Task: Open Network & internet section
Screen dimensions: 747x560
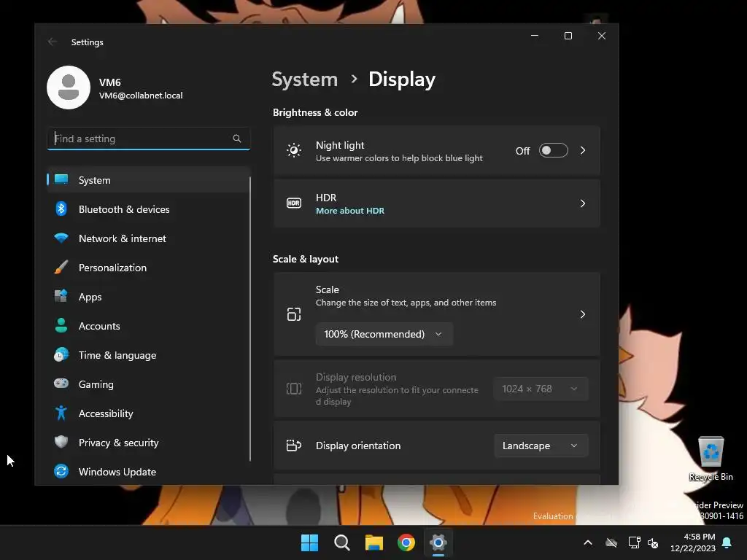Action: click(x=149, y=238)
